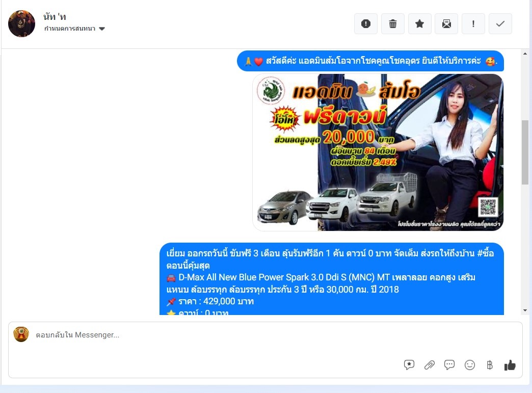Mark the conversation as unread with envelope icon
Viewport: 532px width, 393px height.
446,24
